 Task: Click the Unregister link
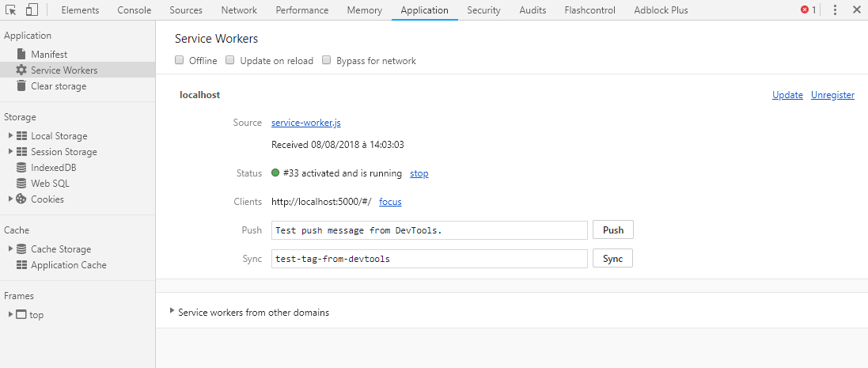(x=832, y=95)
